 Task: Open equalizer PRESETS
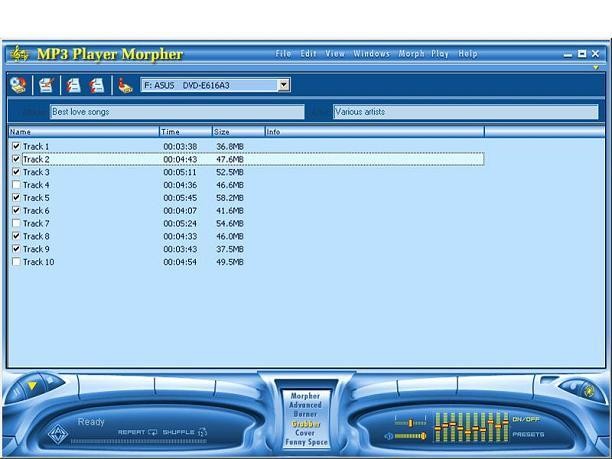[x=528, y=434]
